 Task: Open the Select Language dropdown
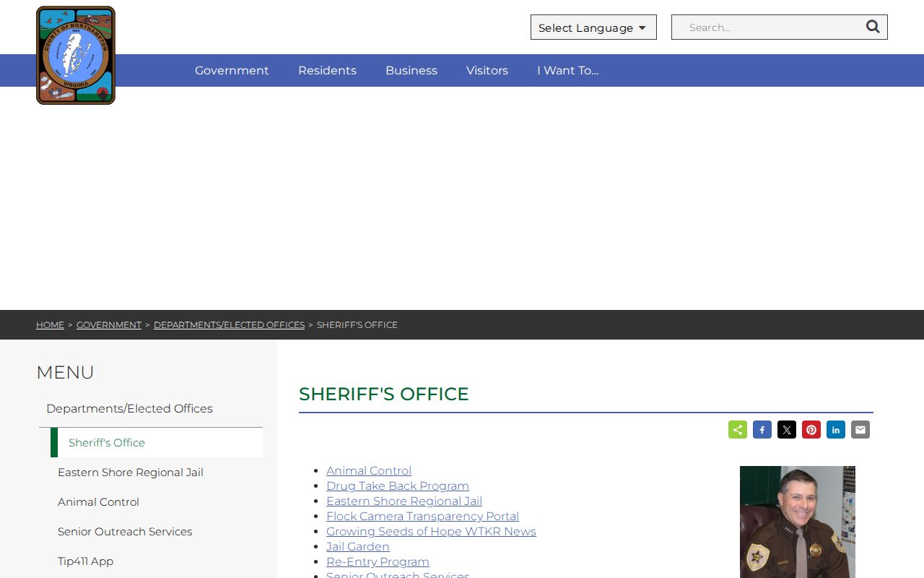click(x=593, y=27)
